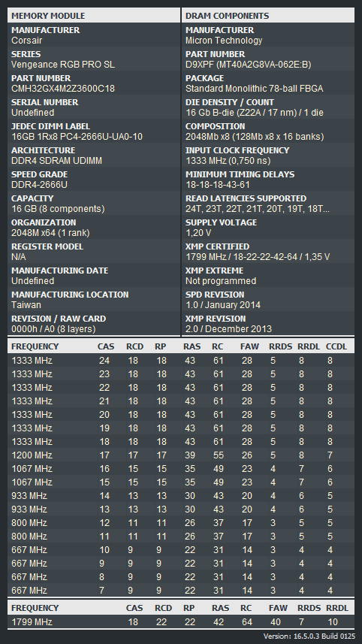
Task: Select the JEDEC DIMM label value
Action: [x=77, y=137]
